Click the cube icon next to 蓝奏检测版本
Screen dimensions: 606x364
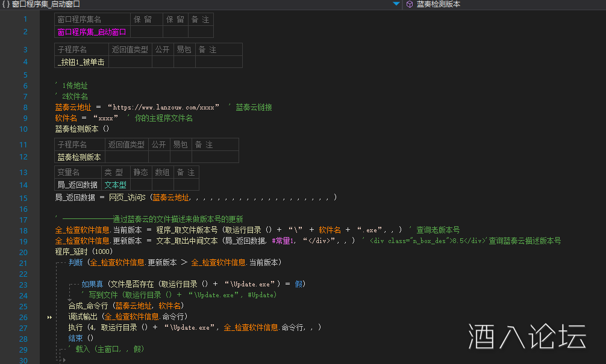[410, 4]
